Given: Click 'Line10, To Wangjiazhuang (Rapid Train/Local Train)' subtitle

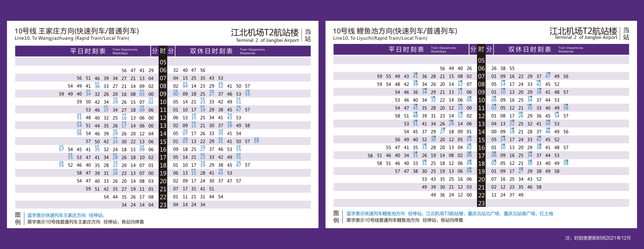Looking at the screenshot, I should (72, 38).
